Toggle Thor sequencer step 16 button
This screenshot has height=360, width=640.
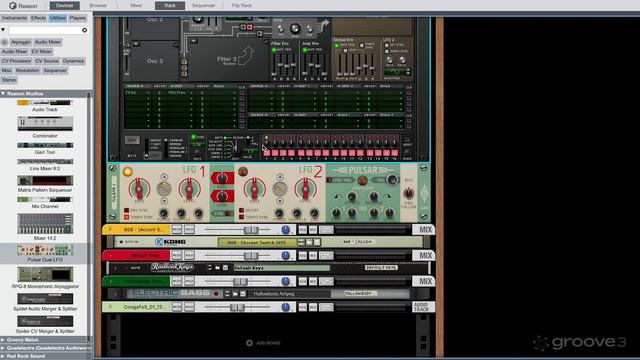[395, 153]
